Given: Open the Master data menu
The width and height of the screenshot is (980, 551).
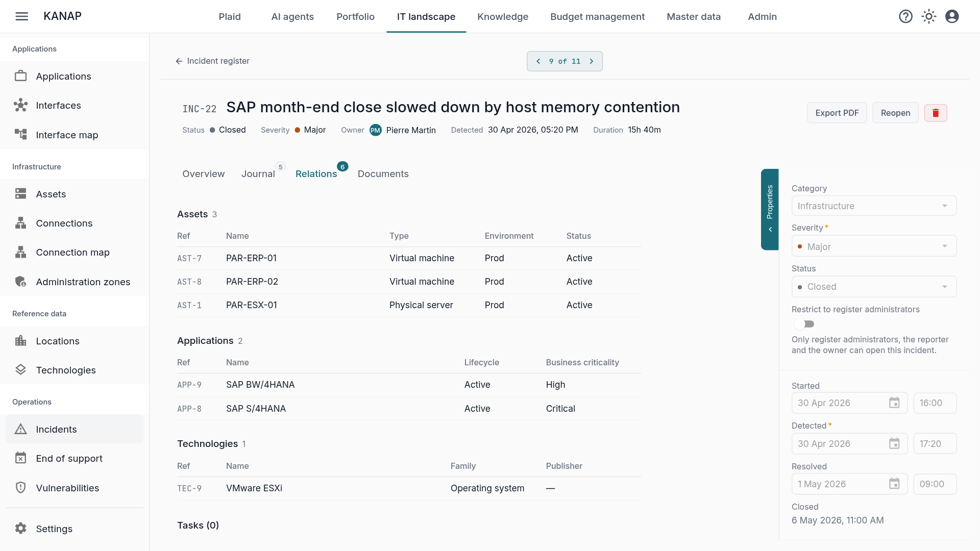Looking at the screenshot, I should (x=694, y=16).
